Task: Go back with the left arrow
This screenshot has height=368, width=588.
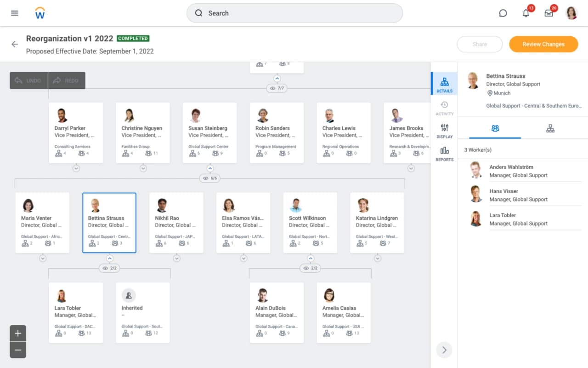Action: [15, 44]
